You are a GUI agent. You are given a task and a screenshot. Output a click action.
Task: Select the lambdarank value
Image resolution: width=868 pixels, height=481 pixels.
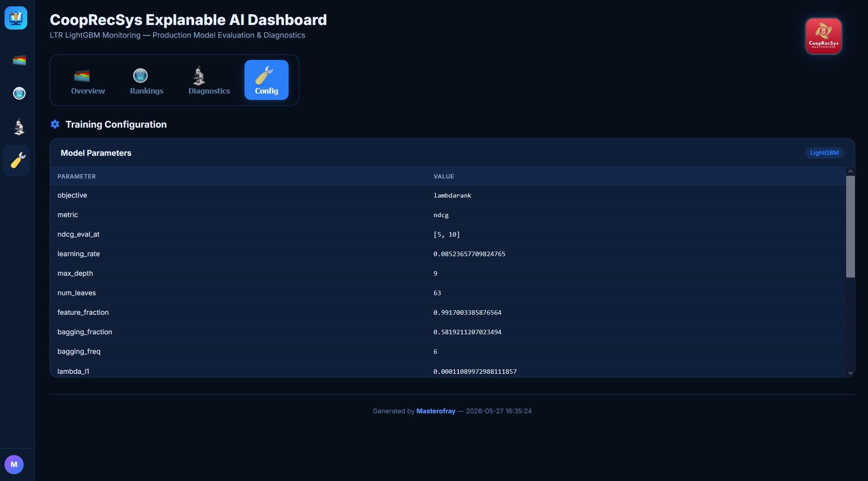coord(452,195)
